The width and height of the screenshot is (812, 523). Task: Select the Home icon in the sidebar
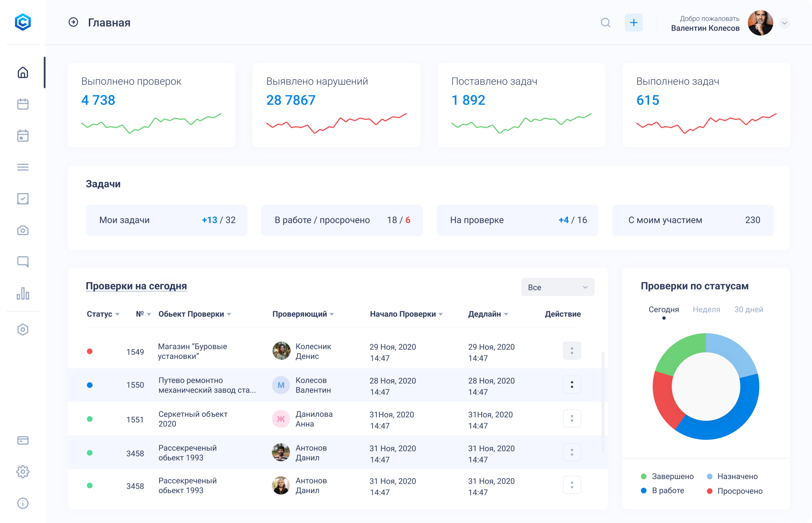[x=23, y=72]
